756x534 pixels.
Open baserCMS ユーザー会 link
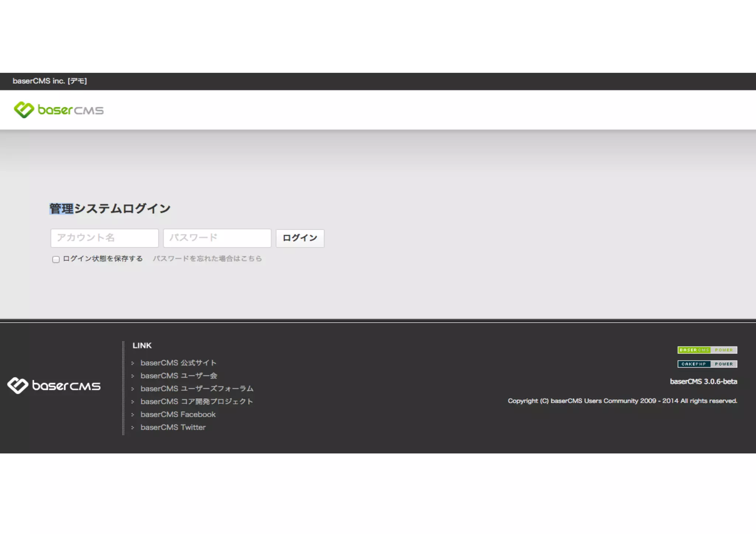pos(179,376)
